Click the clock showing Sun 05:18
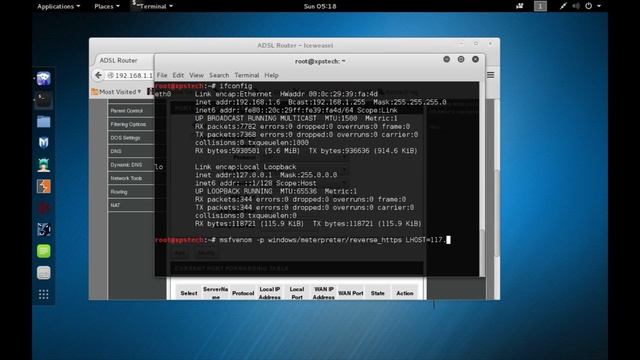The height and width of the screenshot is (360, 640). [x=320, y=6]
